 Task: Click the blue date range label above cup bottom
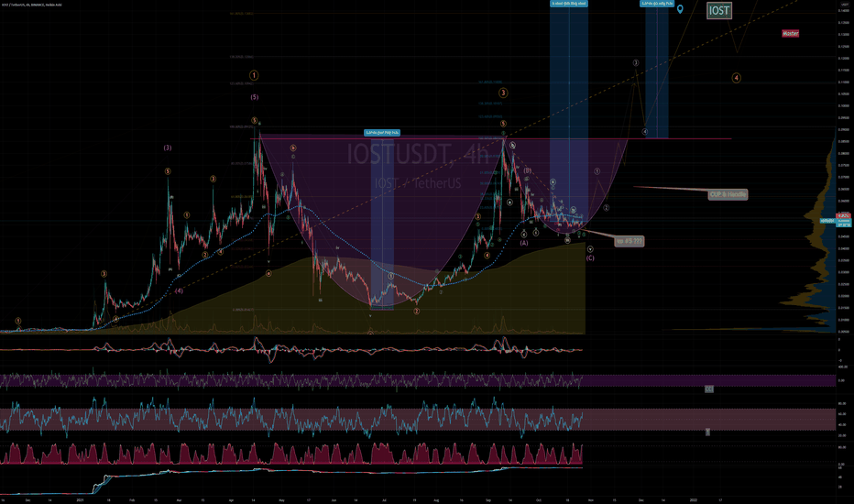click(382, 133)
